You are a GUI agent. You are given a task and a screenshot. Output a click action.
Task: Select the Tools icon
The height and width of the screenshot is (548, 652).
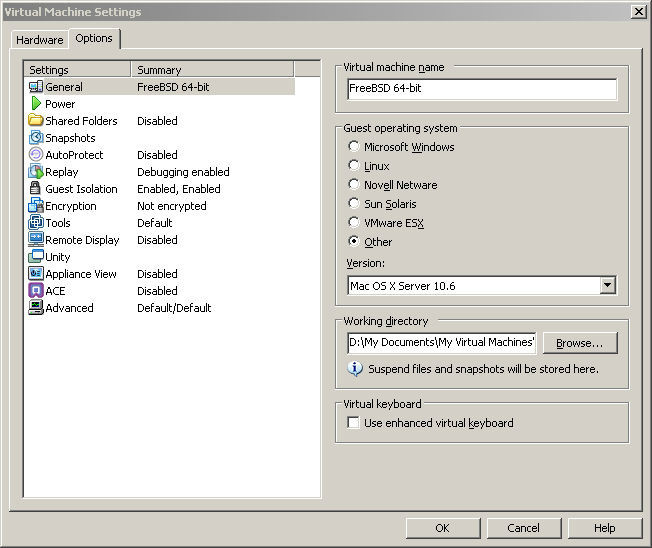point(36,222)
